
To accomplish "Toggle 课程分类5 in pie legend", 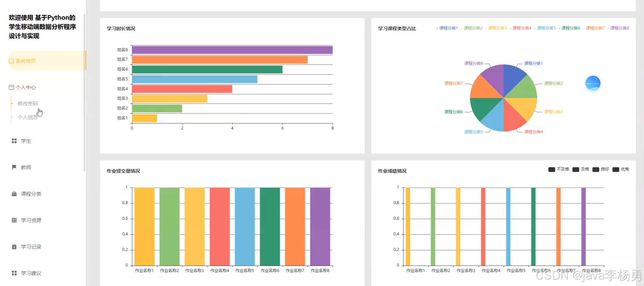I will [545, 28].
